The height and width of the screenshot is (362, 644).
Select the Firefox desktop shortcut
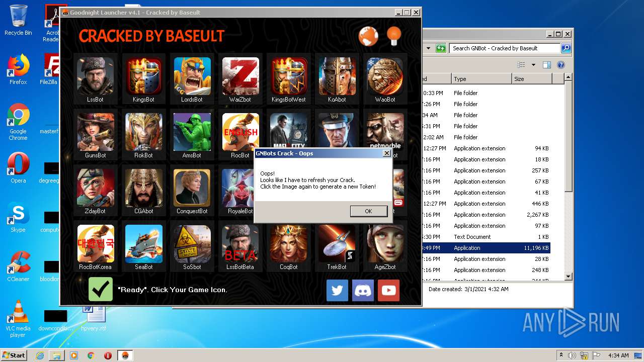pyautogui.click(x=18, y=69)
